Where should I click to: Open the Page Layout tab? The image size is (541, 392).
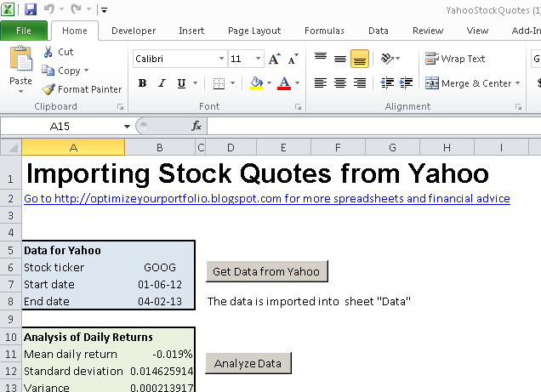[254, 31]
